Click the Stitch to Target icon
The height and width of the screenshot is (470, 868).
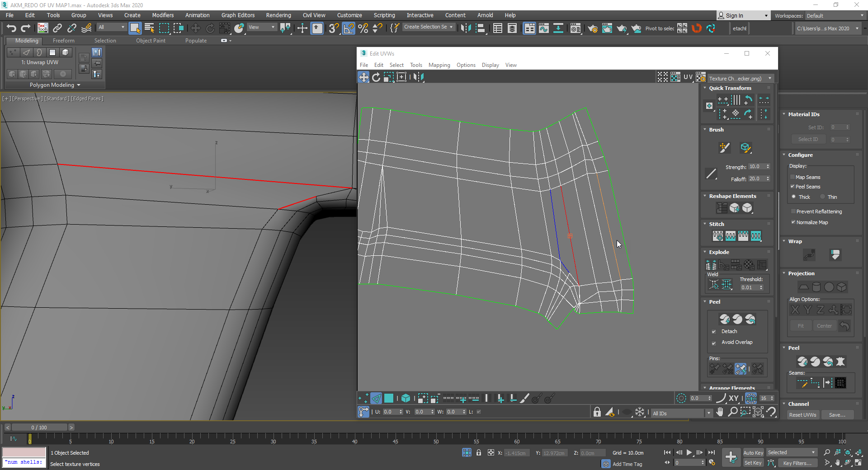tap(718, 235)
